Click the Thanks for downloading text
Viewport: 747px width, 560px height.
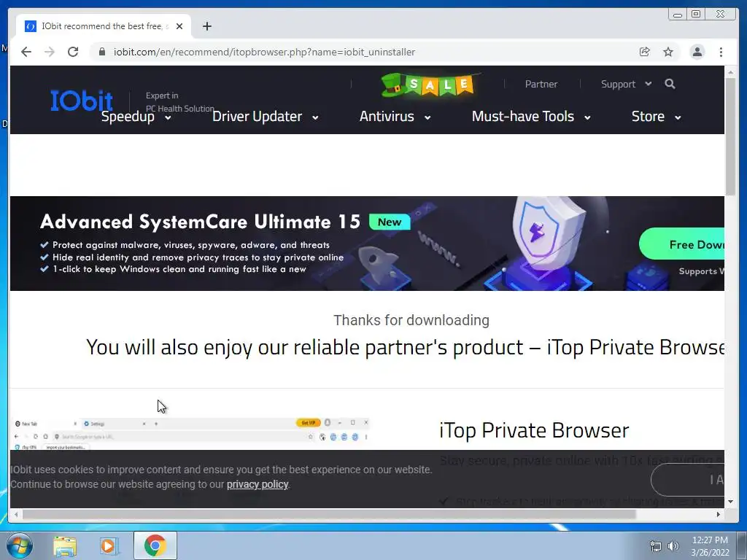411,320
